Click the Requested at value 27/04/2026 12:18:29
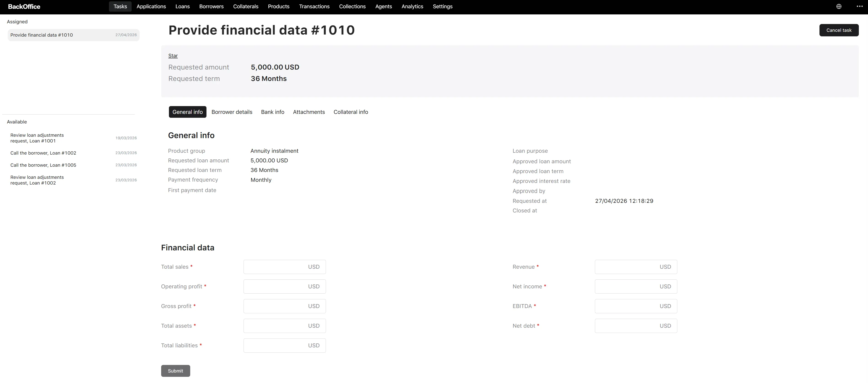The image size is (868, 383). (x=624, y=201)
